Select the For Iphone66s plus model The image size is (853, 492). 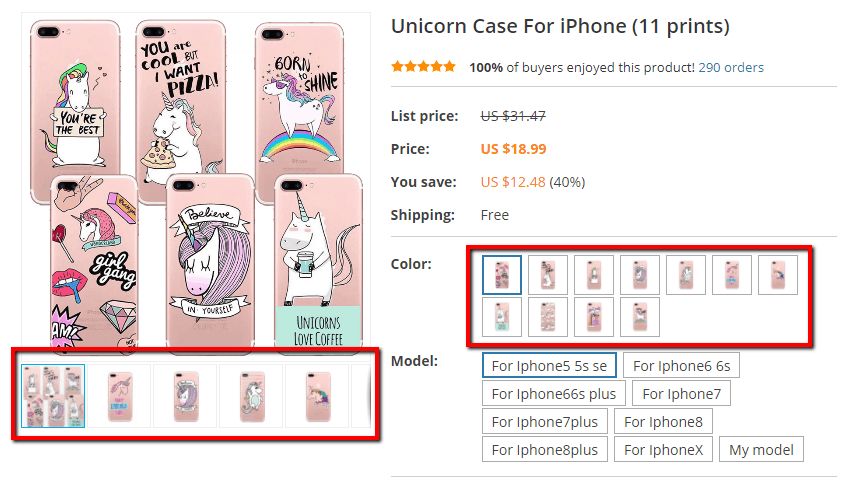click(x=555, y=394)
